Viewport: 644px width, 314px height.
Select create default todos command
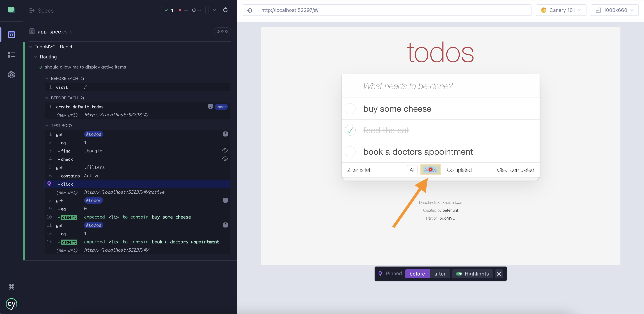(137, 107)
